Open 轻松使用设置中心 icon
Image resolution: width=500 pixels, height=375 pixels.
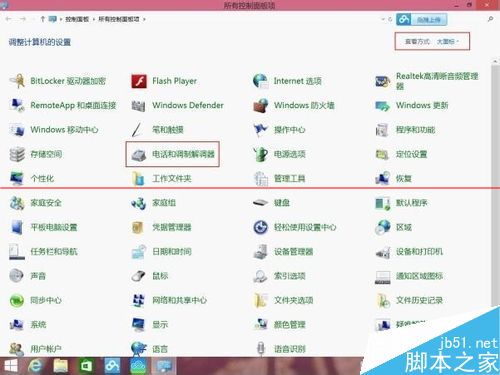pos(260,227)
